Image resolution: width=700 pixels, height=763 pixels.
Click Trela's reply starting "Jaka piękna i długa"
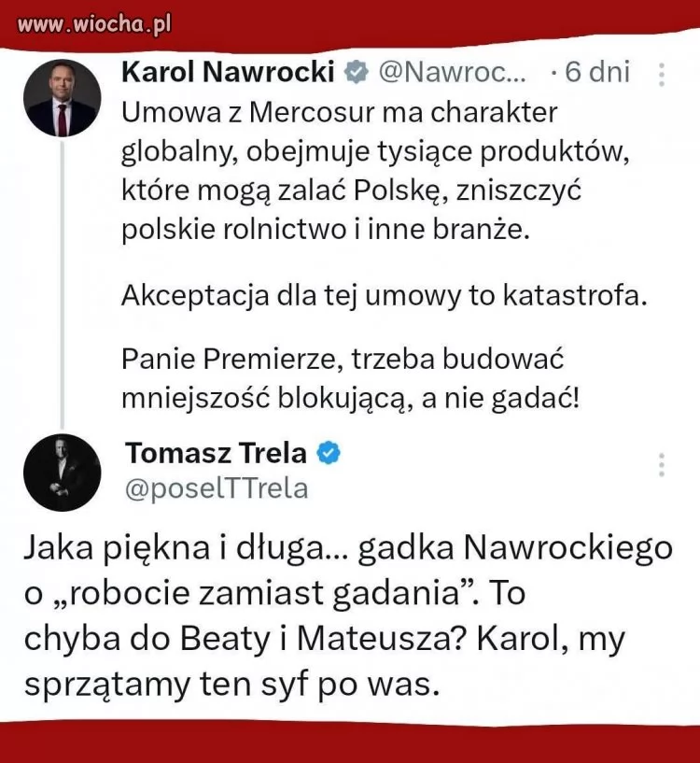[347, 616]
